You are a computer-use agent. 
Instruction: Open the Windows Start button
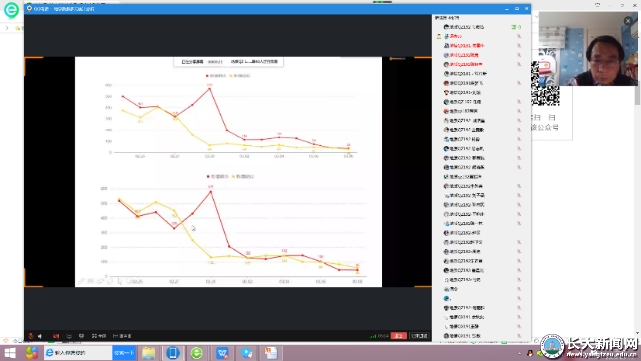click(x=10, y=353)
